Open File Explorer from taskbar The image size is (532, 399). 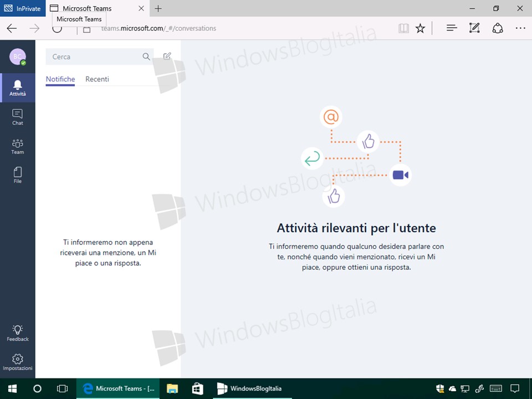172,388
